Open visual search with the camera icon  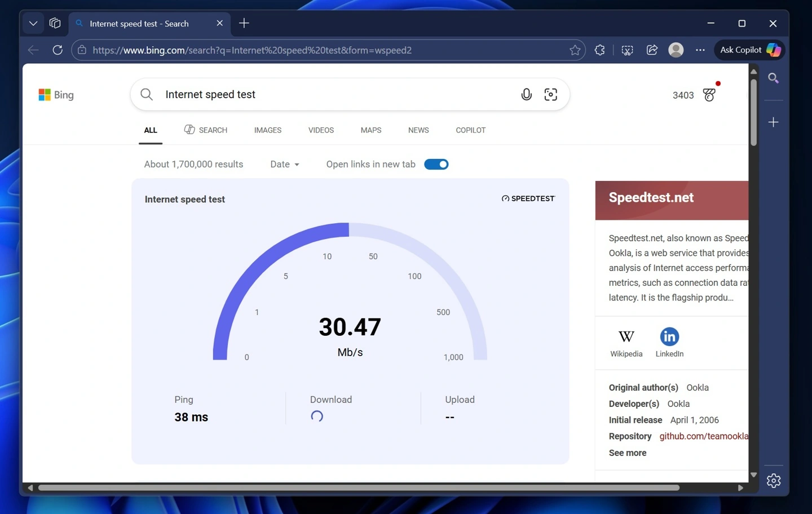tap(551, 94)
